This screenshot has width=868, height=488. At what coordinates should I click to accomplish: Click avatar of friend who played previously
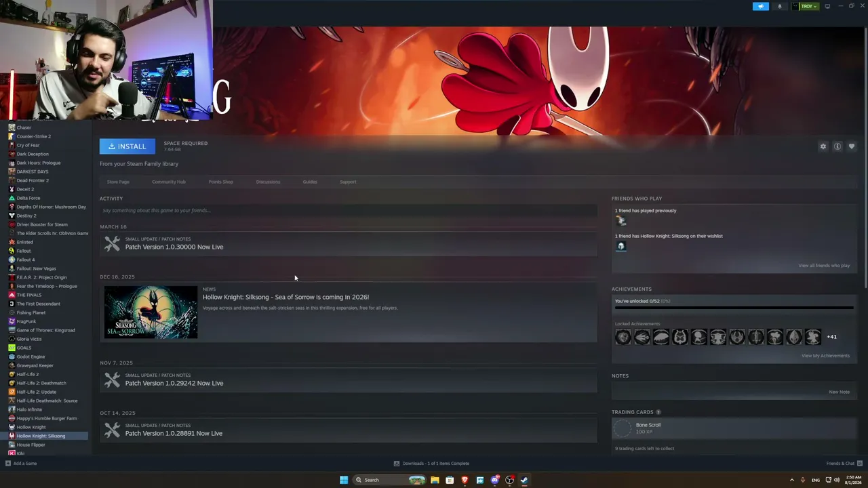coord(620,220)
